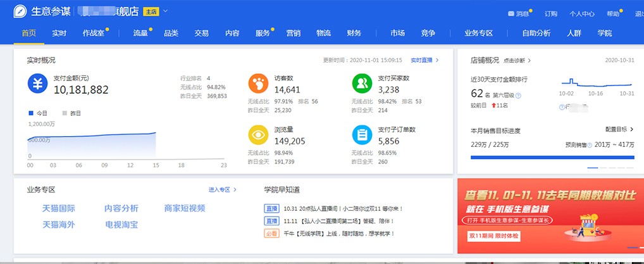The image size is (644, 264).
Task: Expand the shop switcher dropdown arrow
Action: point(166,11)
